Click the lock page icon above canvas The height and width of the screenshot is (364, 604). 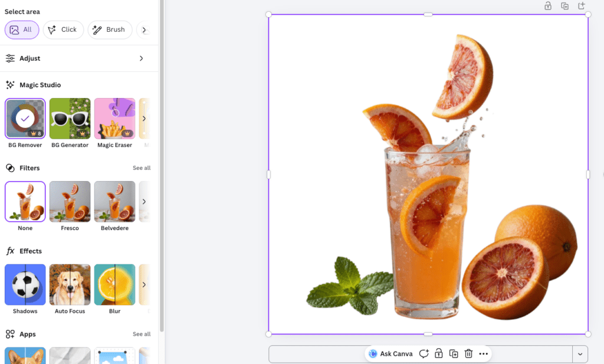(x=548, y=6)
